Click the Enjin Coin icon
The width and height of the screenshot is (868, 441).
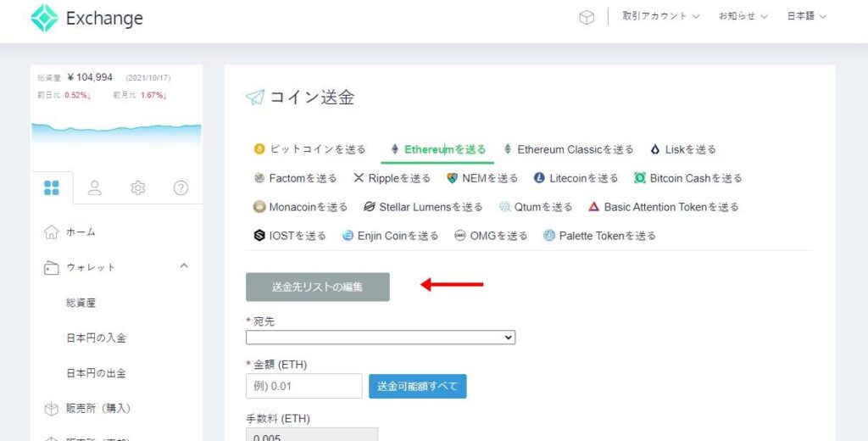[x=348, y=236]
